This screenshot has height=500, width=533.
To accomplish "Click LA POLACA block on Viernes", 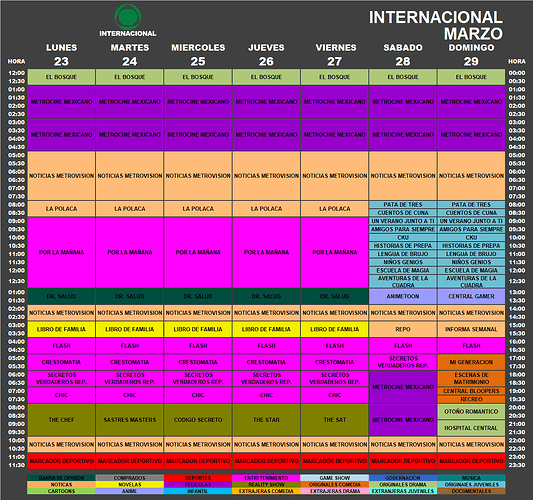I will click(x=335, y=209).
